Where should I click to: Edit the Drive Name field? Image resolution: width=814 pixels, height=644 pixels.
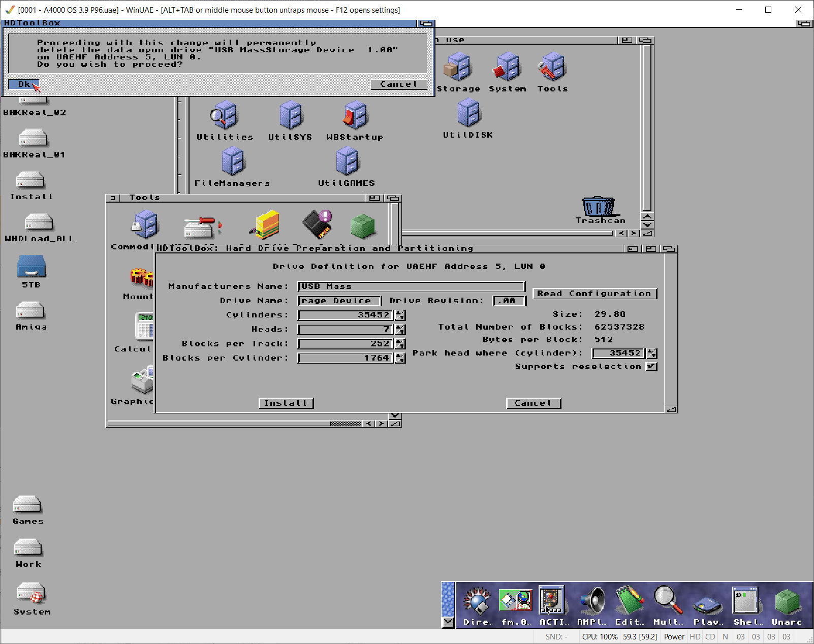click(x=339, y=301)
